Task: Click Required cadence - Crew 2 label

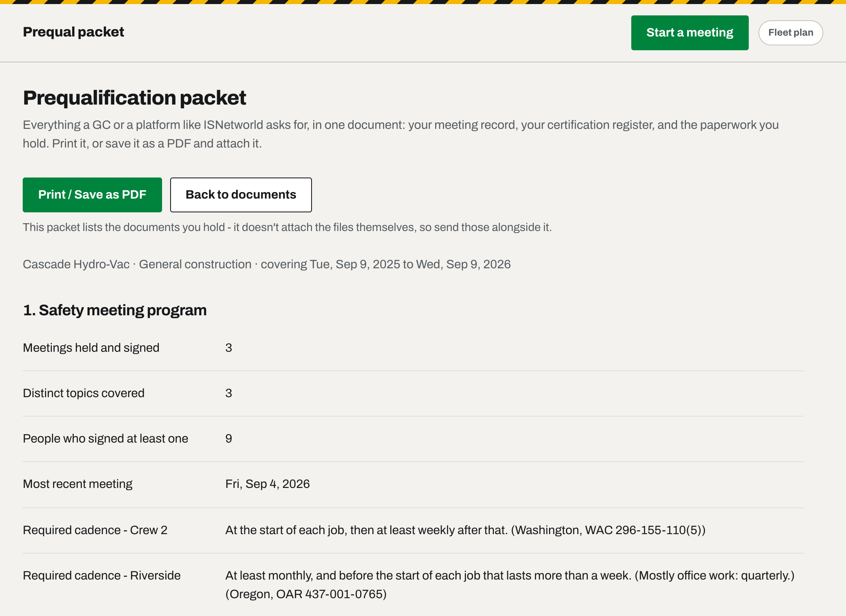Action: pyautogui.click(x=95, y=530)
